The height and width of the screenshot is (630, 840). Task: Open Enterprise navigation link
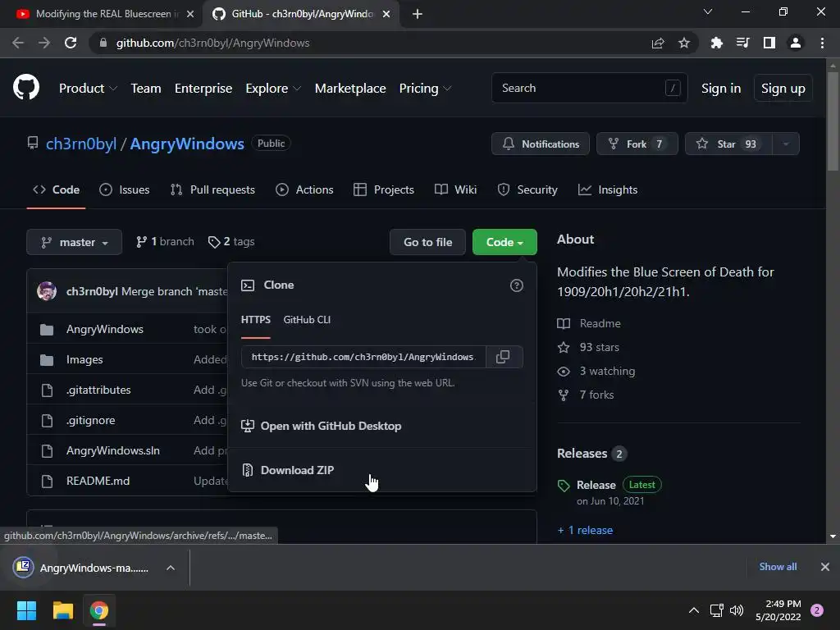pos(203,89)
